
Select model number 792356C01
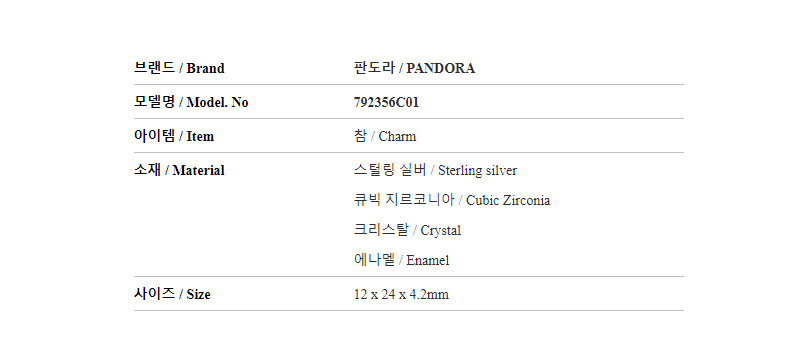coord(386,103)
